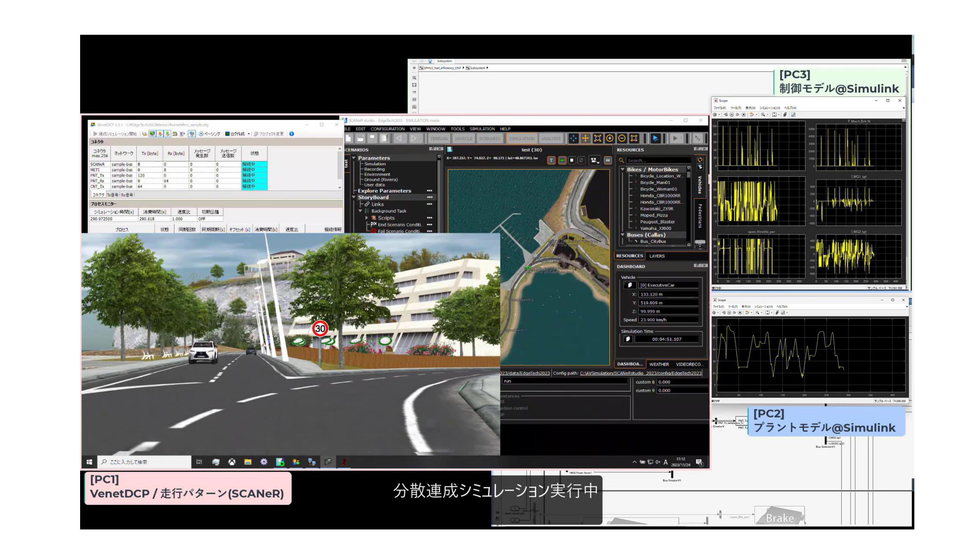Switch to Rx信号 tab in VenetDCP
Image resolution: width=980 pixels, height=551 pixels.
point(127,195)
